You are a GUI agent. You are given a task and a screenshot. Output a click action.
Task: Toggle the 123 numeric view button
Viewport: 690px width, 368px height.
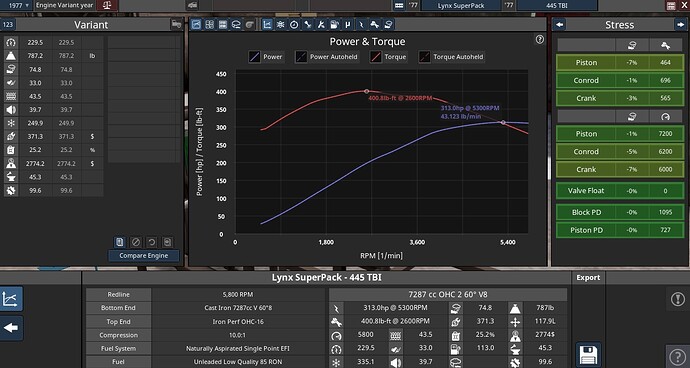tap(8, 24)
